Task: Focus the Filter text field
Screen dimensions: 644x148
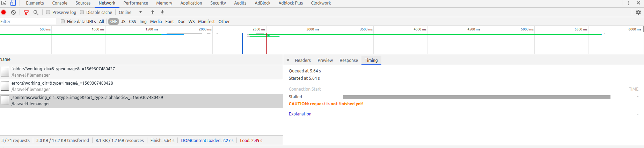Action: 28,21
